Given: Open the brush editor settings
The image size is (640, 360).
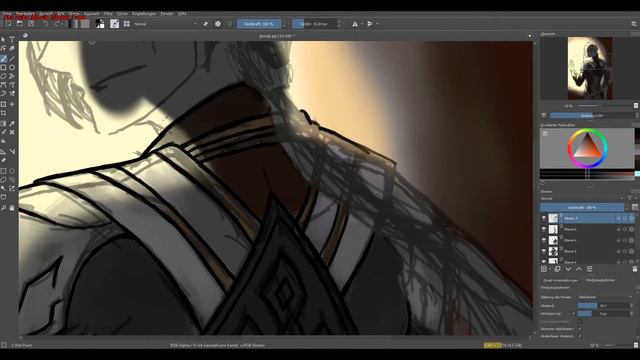Looking at the screenshot, I should (x=115, y=24).
